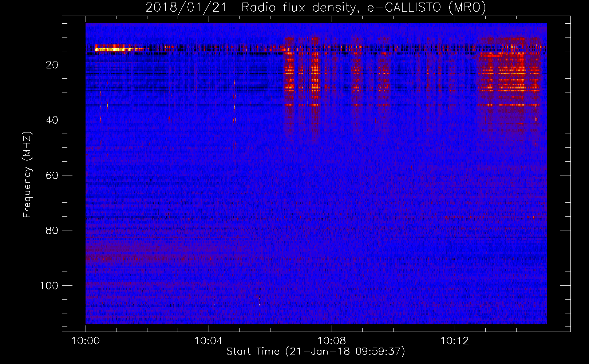Click the "40" frequency tick label
Viewport: 589px width, 364px height.
click(52, 120)
